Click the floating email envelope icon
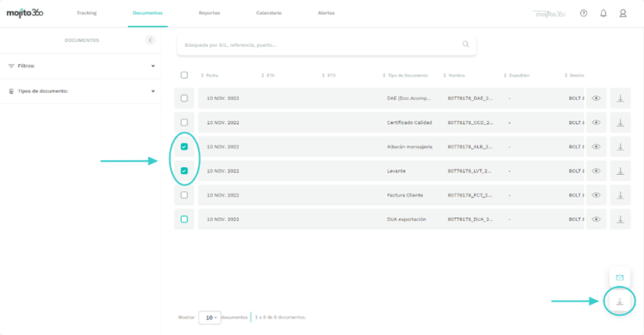 pyautogui.click(x=620, y=277)
